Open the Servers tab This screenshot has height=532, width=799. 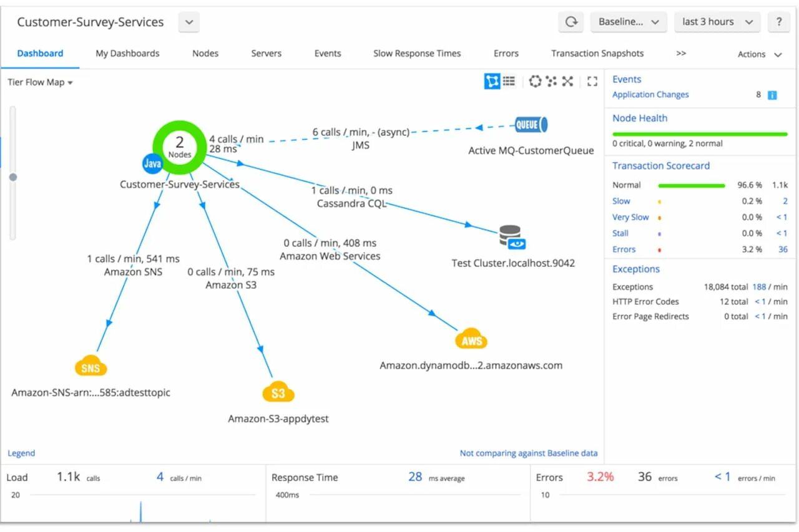pos(267,54)
